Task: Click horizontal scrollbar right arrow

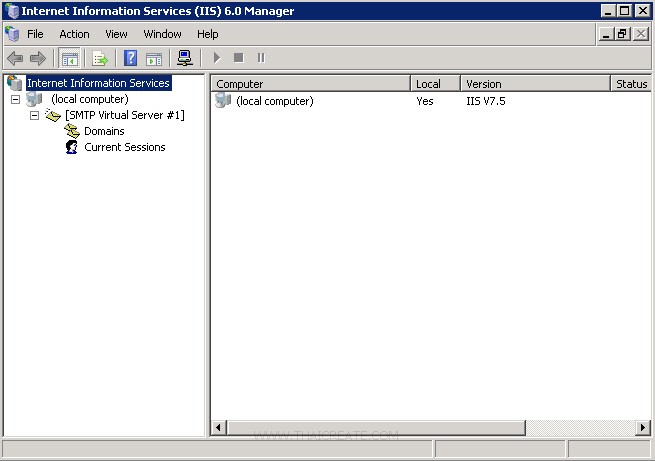Action: point(643,428)
